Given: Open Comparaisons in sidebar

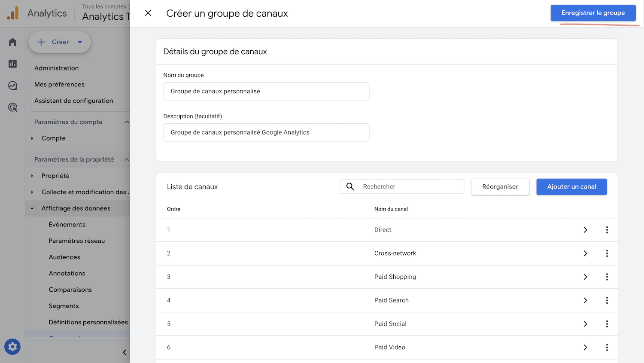Looking at the screenshot, I should pos(70,290).
